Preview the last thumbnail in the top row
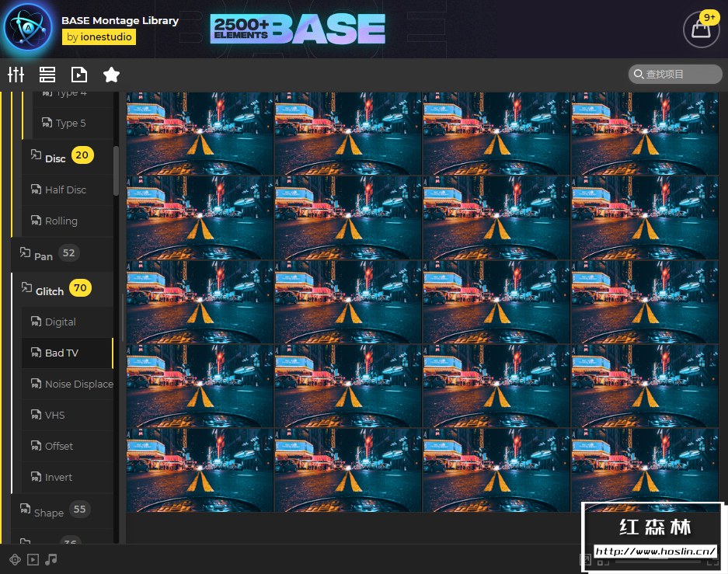Image resolution: width=728 pixels, height=574 pixels. (644, 134)
